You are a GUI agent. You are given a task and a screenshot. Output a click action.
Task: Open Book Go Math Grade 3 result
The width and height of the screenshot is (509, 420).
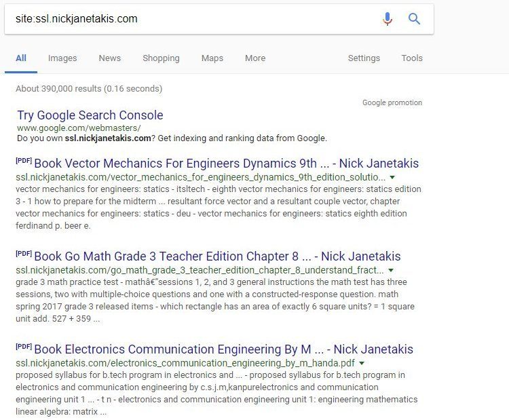(x=217, y=256)
